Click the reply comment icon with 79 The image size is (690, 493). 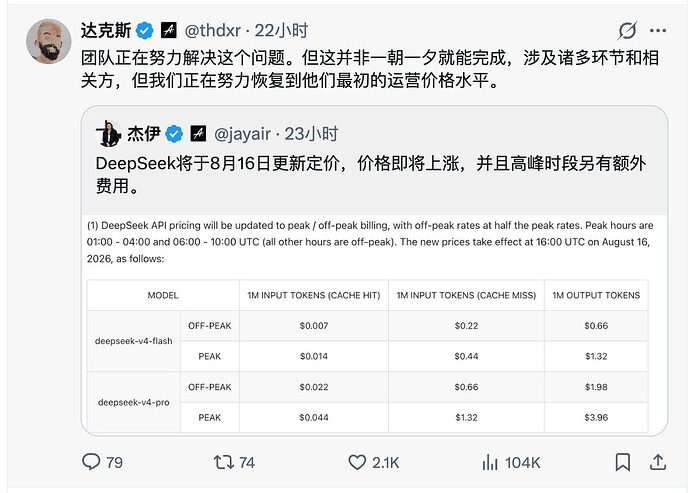91,462
